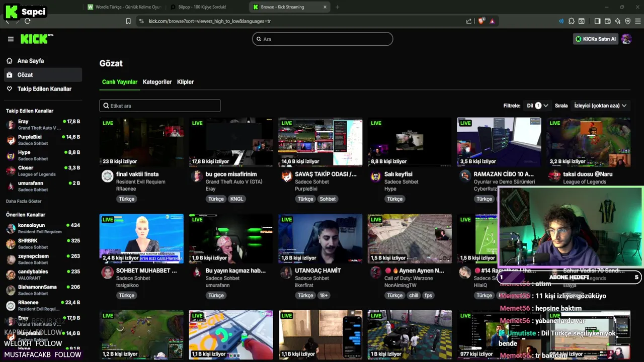
Task: Open the taksi duosu @Naru stream thumbnail
Action: pyautogui.click(x=588, y=142)
